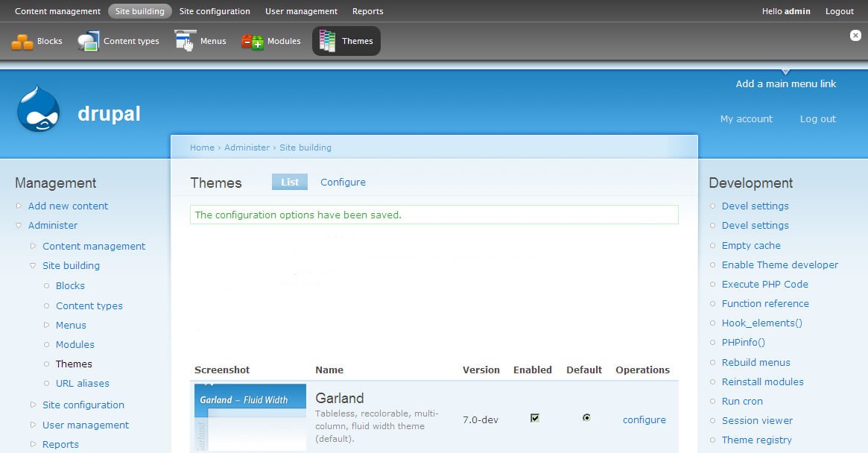
Task: Click the configuration saved status message
Action: coord(434,215)
